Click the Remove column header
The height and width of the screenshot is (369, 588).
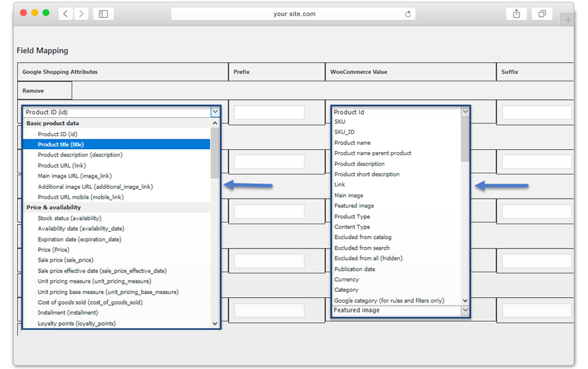pos(45,91)
